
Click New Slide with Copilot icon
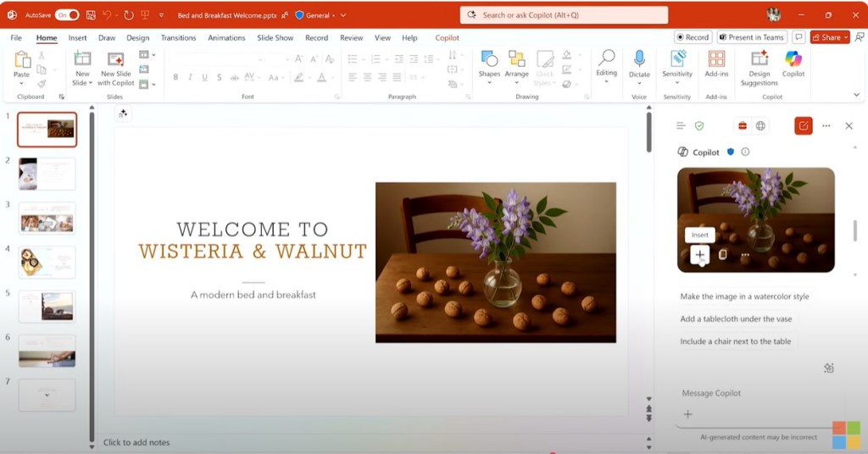pos(115,59)
